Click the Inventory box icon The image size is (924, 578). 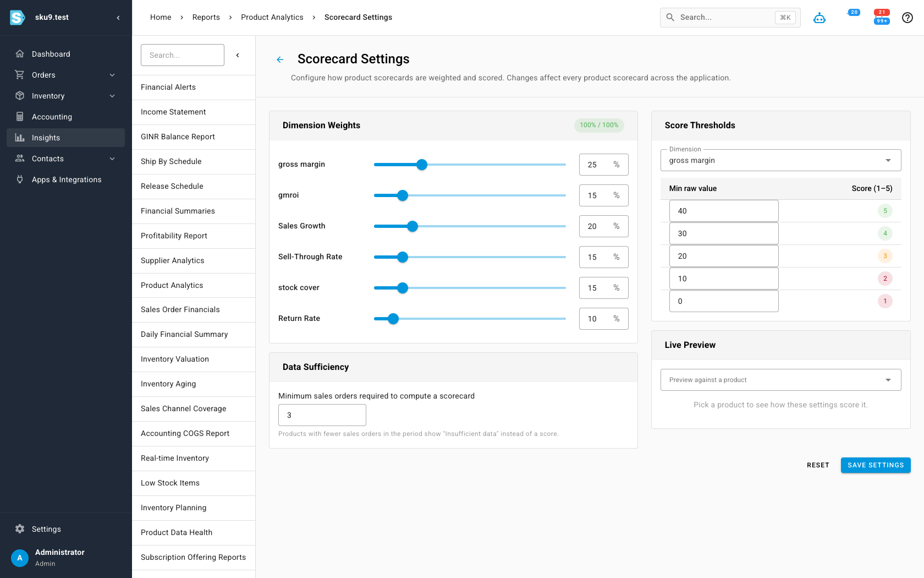[x=20, y=96]
